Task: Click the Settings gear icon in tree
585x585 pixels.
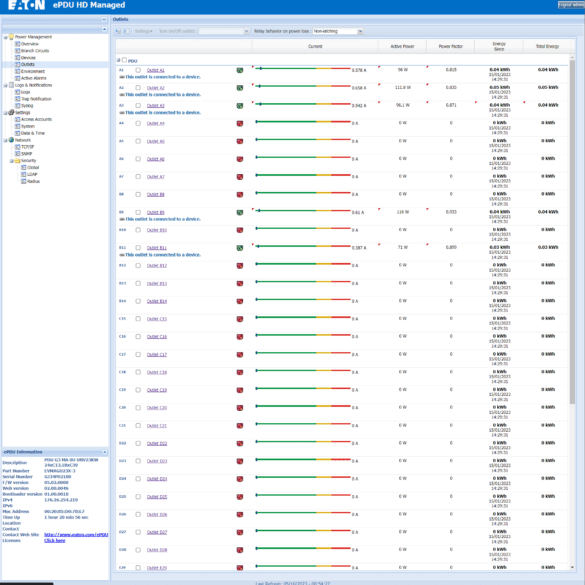Action: tap(11, 112)
